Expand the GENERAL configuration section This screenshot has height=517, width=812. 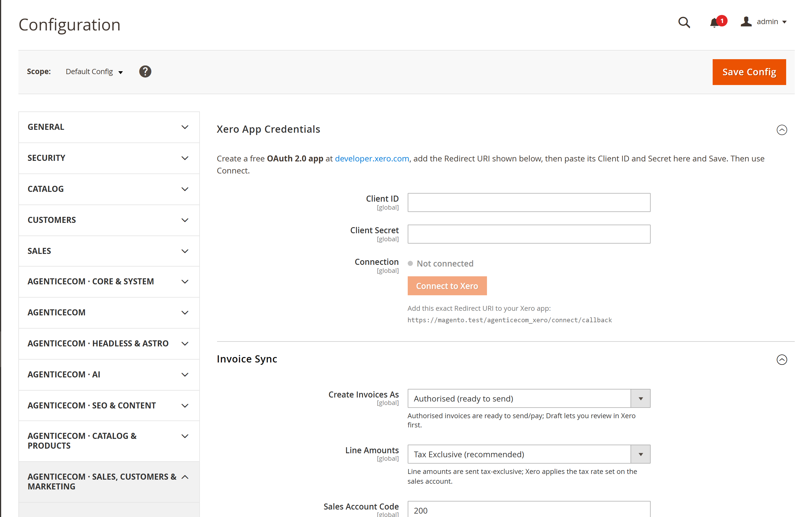tap(109, 127)
